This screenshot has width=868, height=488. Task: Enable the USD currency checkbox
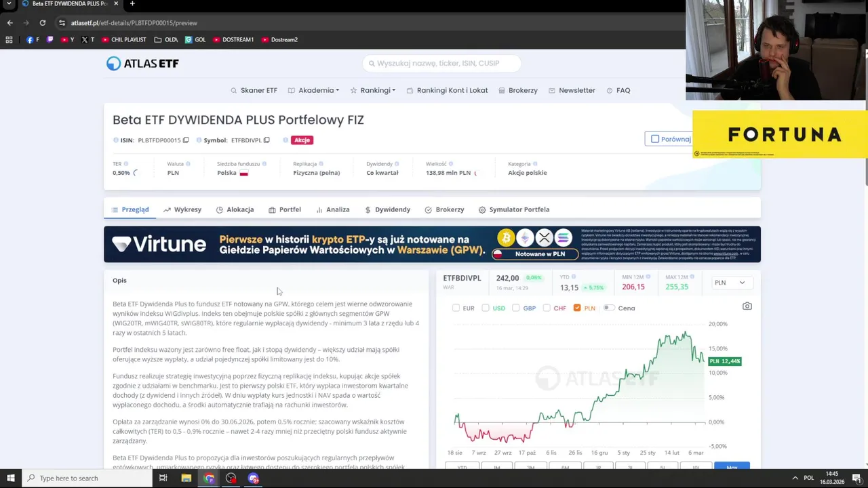coord(486,308)
